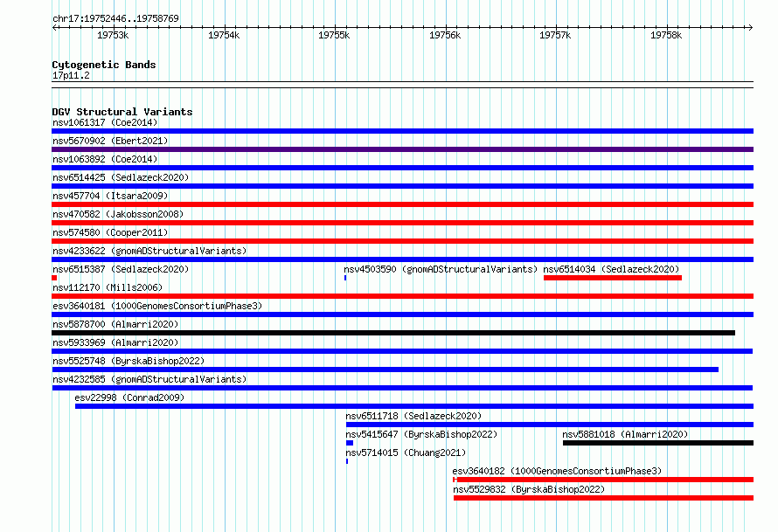Open the nsv5933969 (Almarri2020) label

coord(115,342)
